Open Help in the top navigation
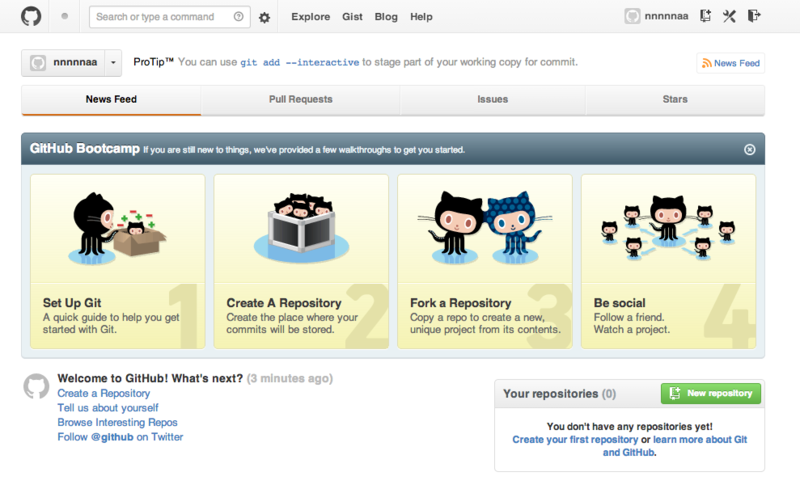Screen dimensions: 800x489 (421, 17)
